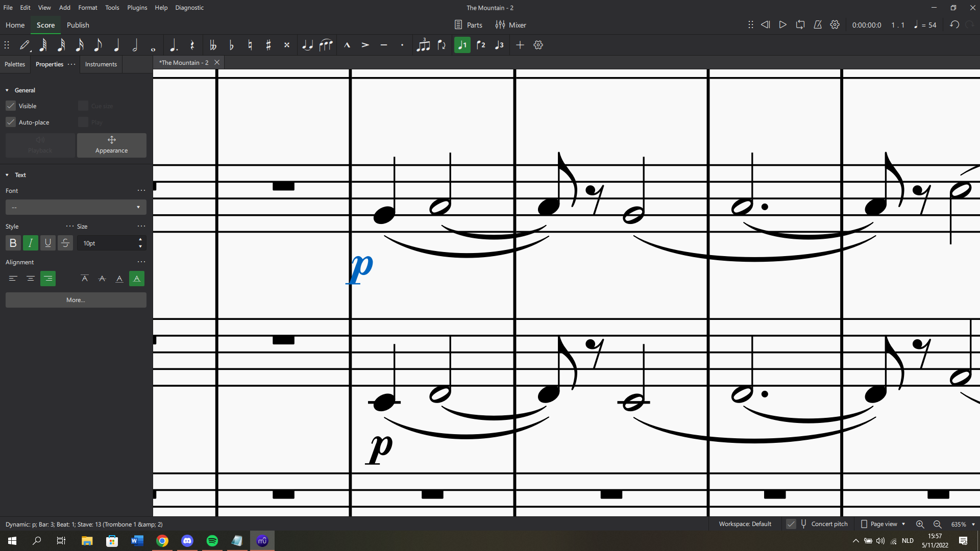Add a tie to the note
The image size is (980, 551).
pyautogui.click(x=307, y=45)
